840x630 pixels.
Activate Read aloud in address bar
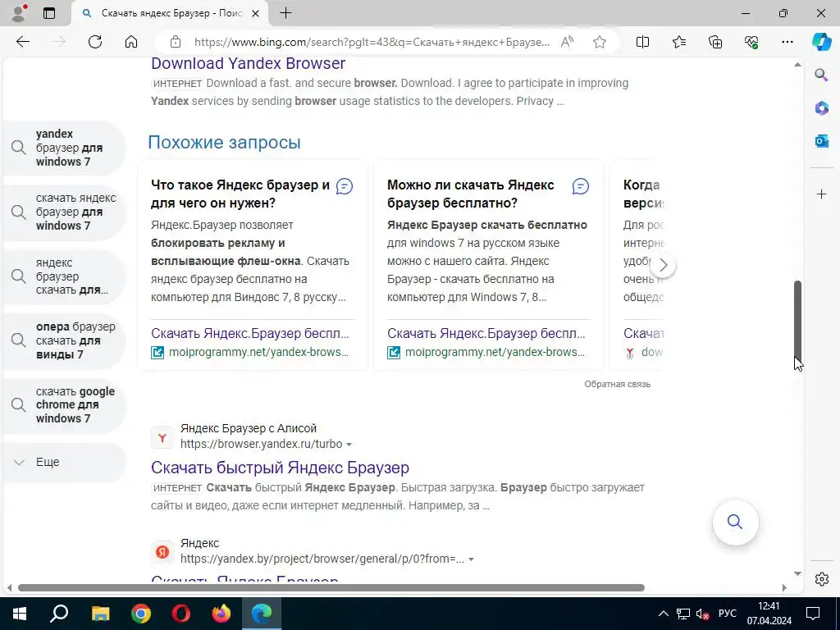click(x=567, y=42)
